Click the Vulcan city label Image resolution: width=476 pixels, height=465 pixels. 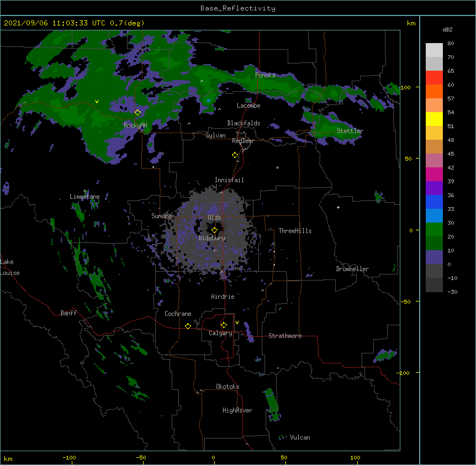point(300,437)
